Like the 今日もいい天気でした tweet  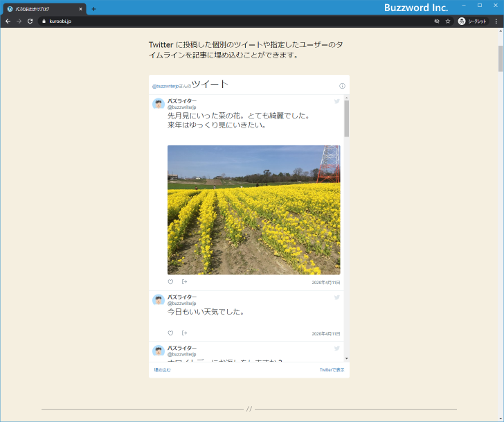tap(170, 333)
